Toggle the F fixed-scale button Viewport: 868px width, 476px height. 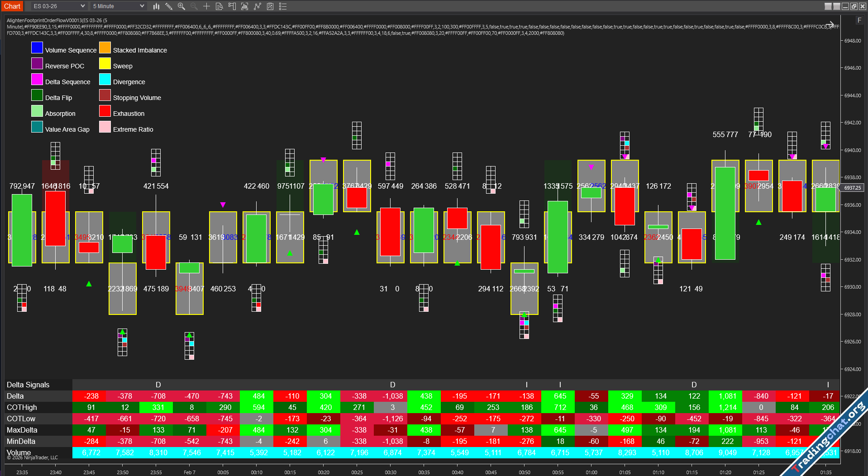(859, 20)
